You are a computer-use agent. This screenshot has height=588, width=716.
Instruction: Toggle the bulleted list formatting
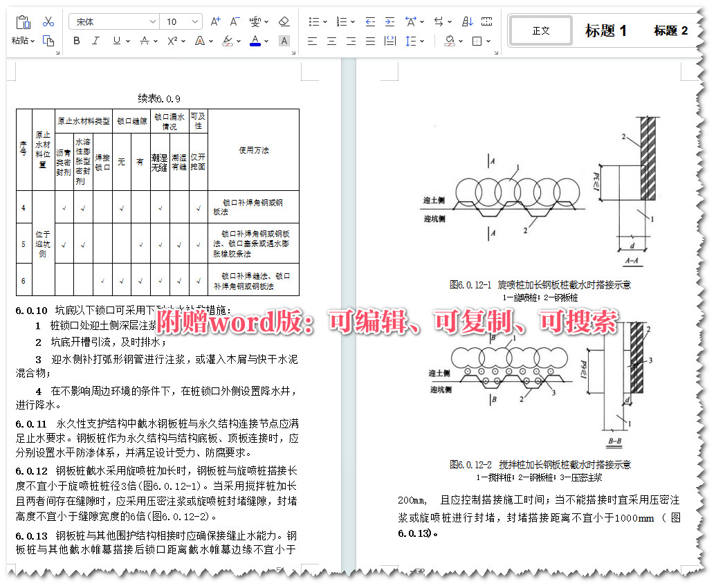[x=314, y=21]
